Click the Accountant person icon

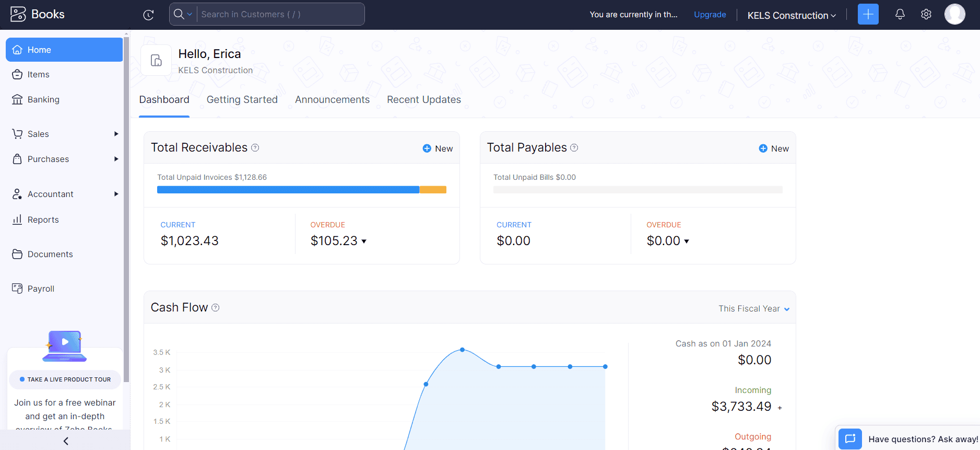click(17, 194)
